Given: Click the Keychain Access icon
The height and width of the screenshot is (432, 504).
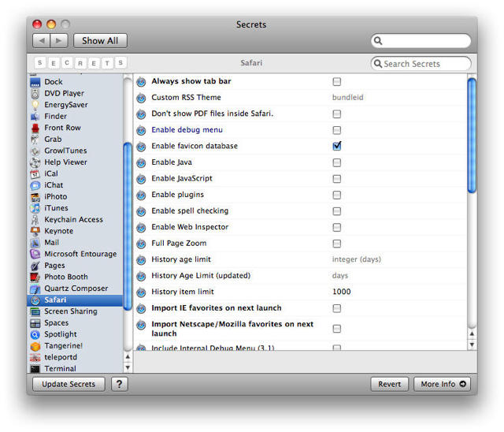Looking at the screenshot, I should (x=35, y=220).
